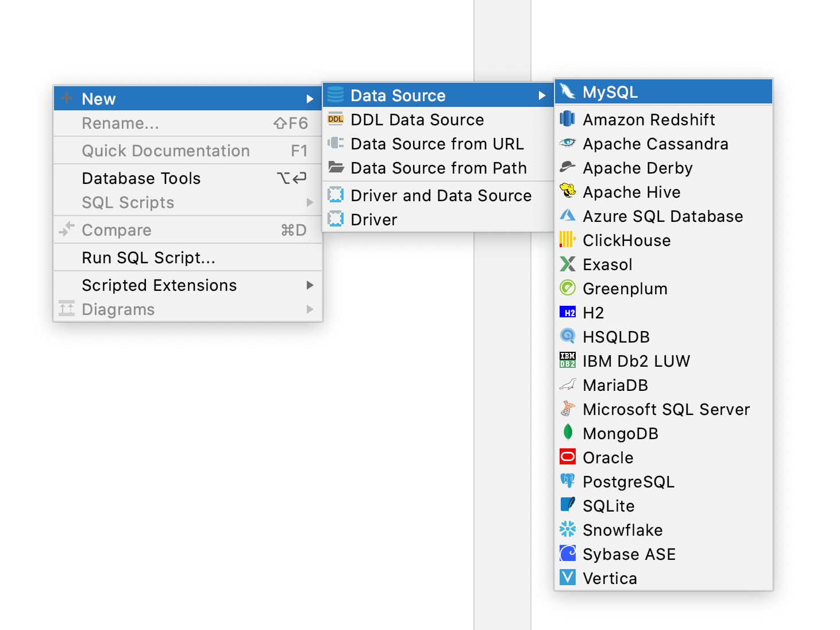Image resolution: width=840 pixels, height=630 pixels.
Task: Click the Driver and Data Source icon
Action: (336, 195)
